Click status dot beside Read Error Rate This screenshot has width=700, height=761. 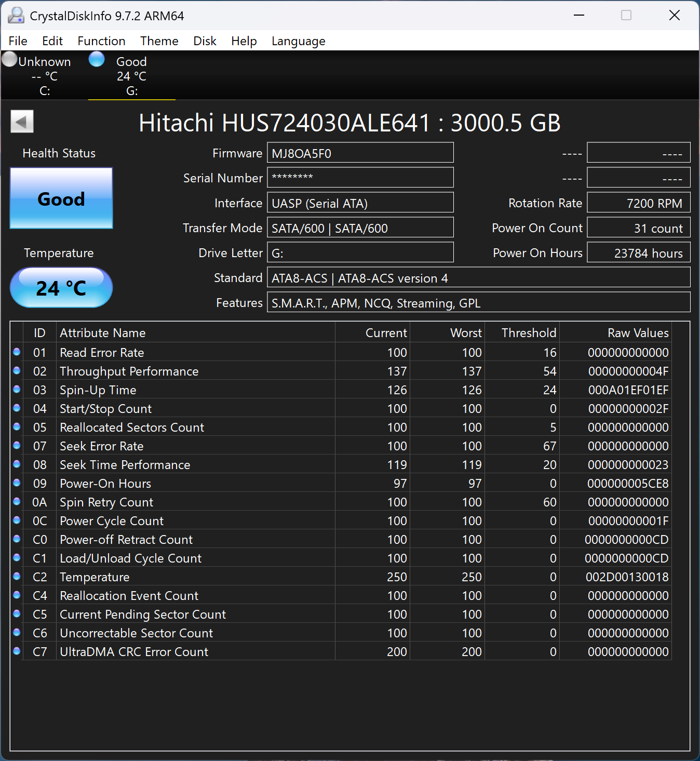coord(17,352)
